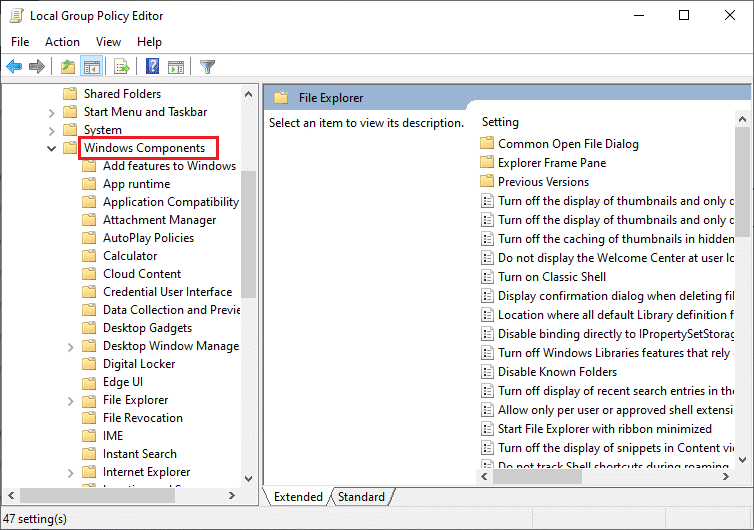754x530 pixels.
Task: Switch to the Standard tab
Action: pos(361,496)
